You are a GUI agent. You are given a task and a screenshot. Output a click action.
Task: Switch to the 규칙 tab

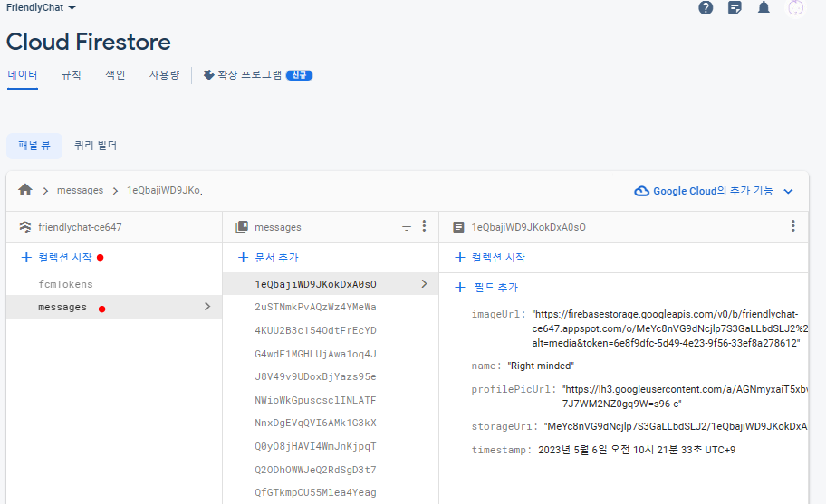[72, 75]
